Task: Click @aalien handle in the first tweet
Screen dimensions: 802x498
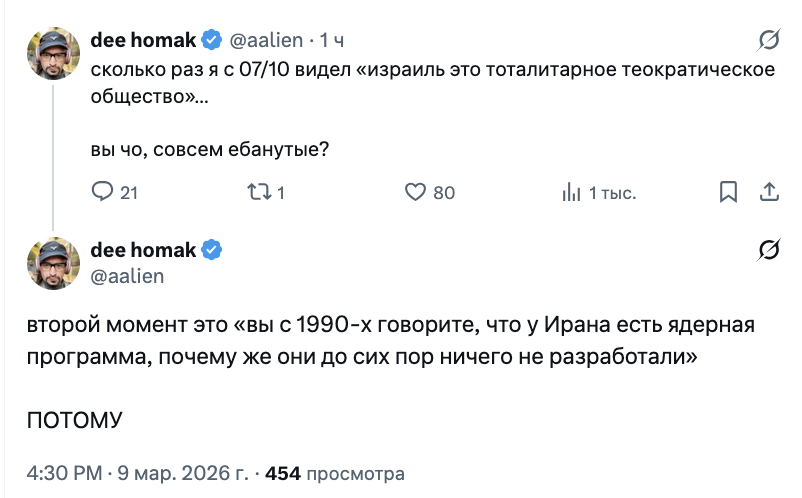Action: (x=267, y=40)
